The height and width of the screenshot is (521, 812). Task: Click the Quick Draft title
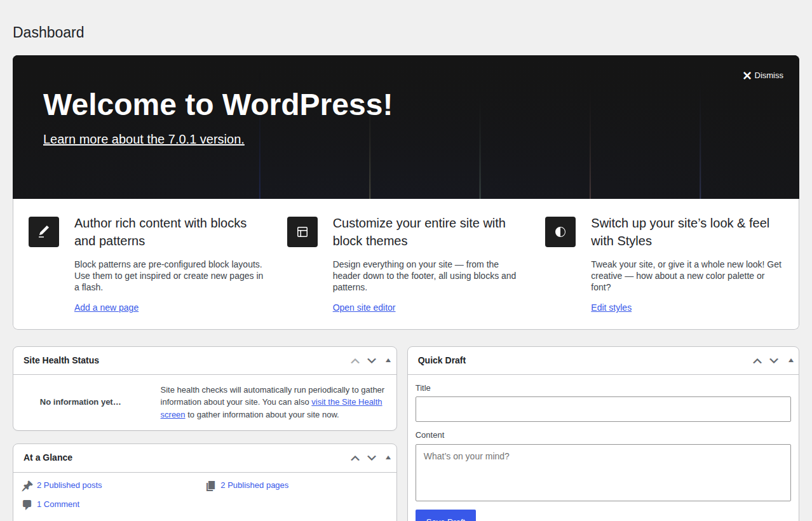(442, 360)
